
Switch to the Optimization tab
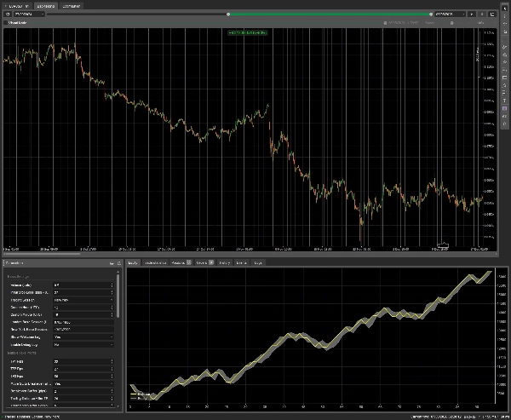[x=72, y=6]
